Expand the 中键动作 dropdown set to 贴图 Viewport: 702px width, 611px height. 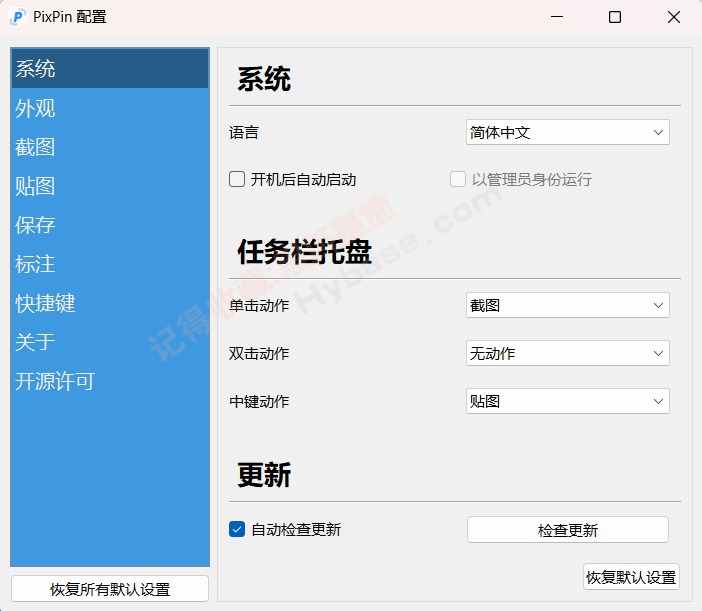point(568,401)
